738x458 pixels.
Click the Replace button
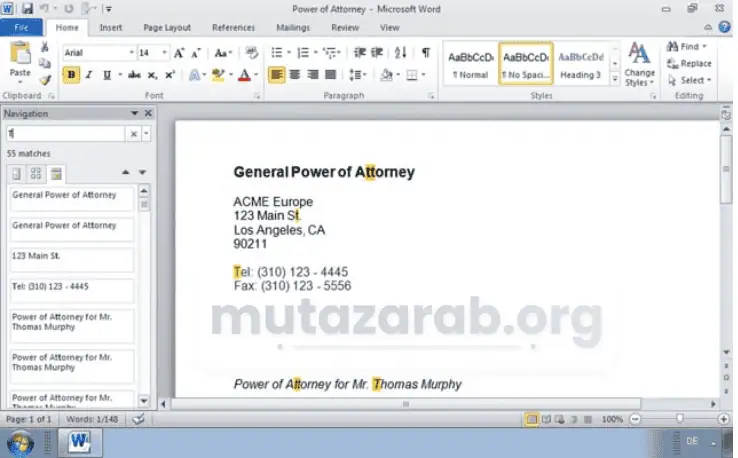(690, 64)
